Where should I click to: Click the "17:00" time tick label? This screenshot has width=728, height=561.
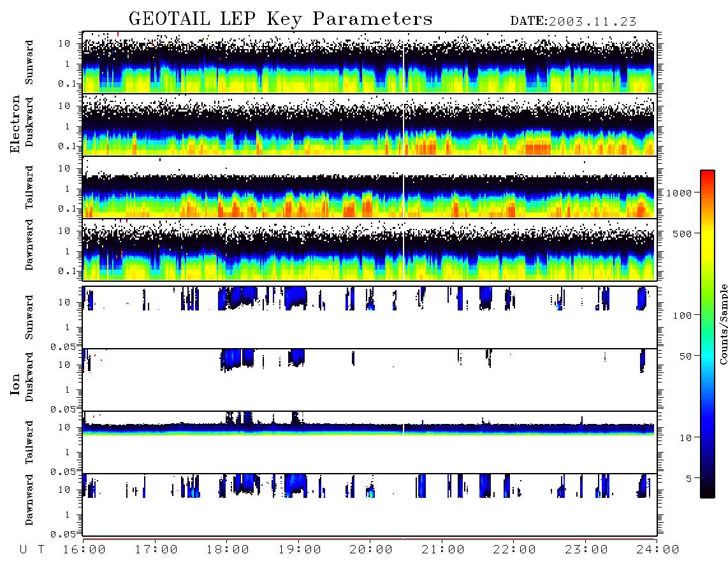pyautogui.click(x=156, y=550)
